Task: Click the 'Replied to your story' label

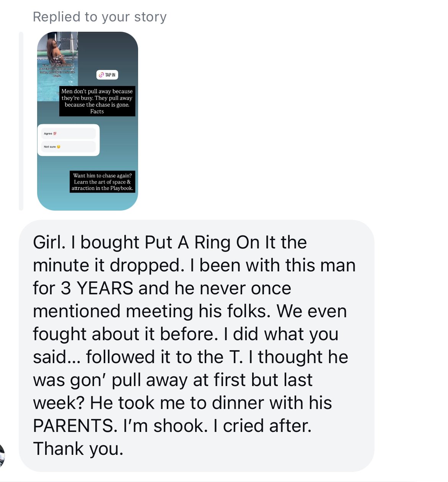Action: pyautogui.click(x=99, y=17)
